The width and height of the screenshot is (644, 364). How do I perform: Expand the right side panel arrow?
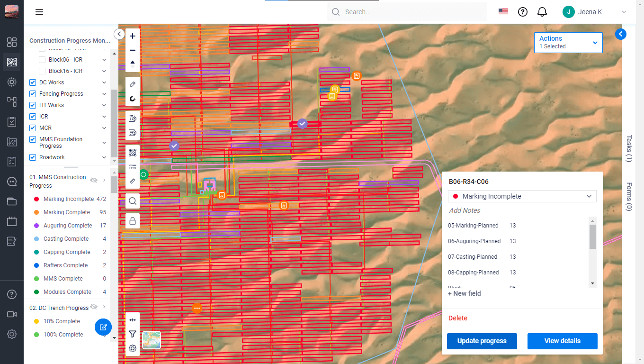621,34
